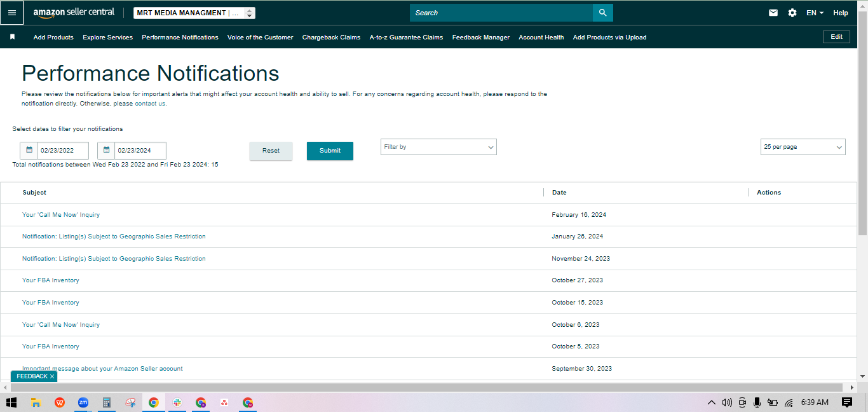Open January 26 Geographic Sales Restriction notification
This screenshot has height=412, width=868.
coord(114,237)
